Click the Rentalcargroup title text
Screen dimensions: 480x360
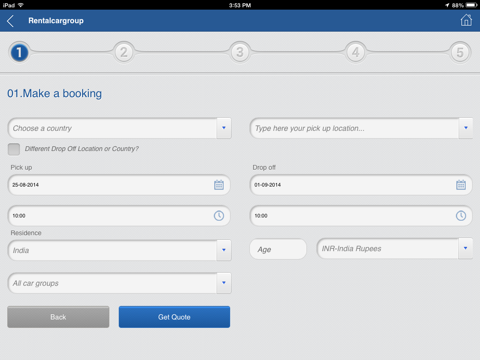(x=56, y=21)
